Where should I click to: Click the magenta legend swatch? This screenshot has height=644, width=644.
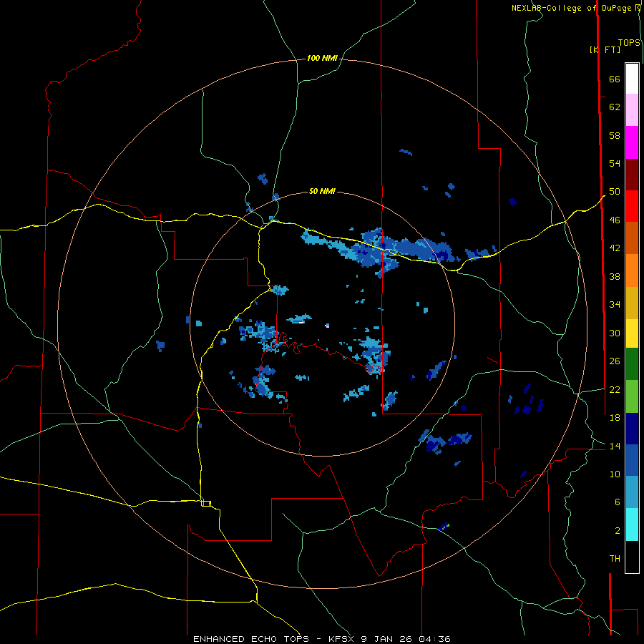pos(632,142)
